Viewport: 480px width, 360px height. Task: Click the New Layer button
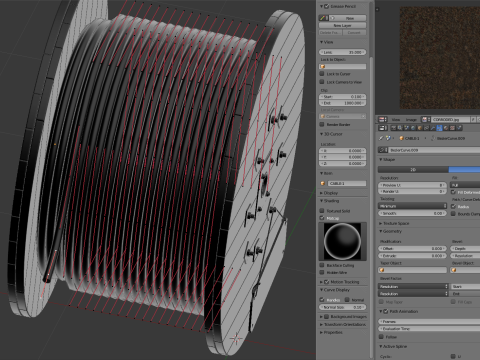pos(342,25)
